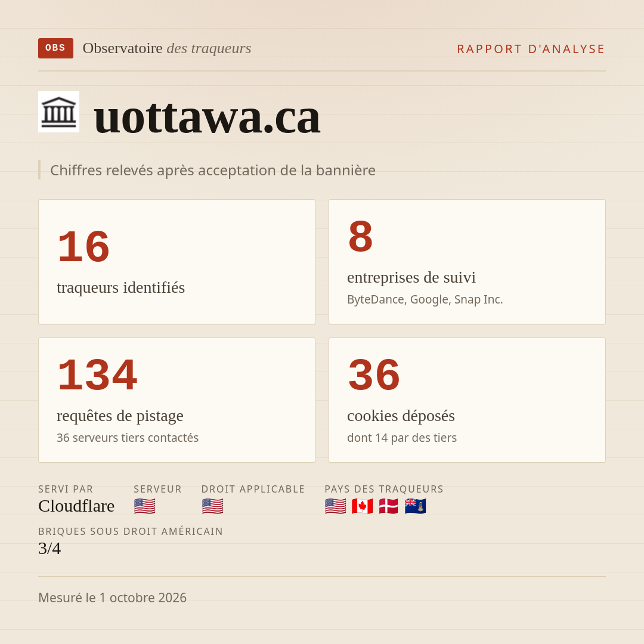Click the BRIQUES SOUS DROIT AMÉRICAIN label
Screen dimensions: 644x644
coord(131,531)
